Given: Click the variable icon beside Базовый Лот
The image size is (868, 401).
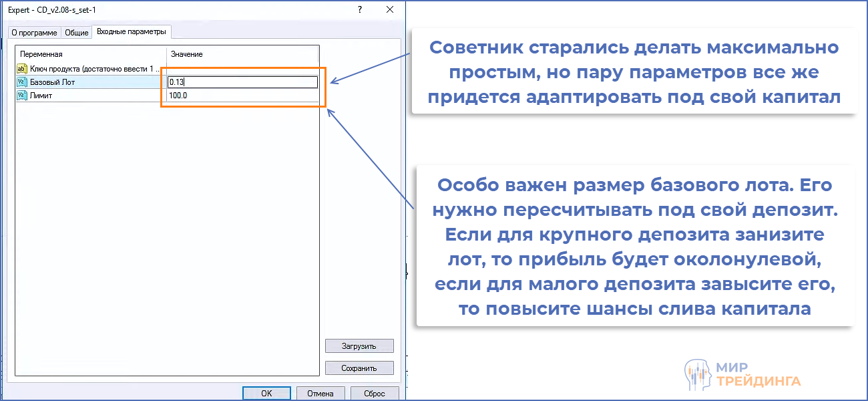Looking at the screenshot, I should [21, 82].
